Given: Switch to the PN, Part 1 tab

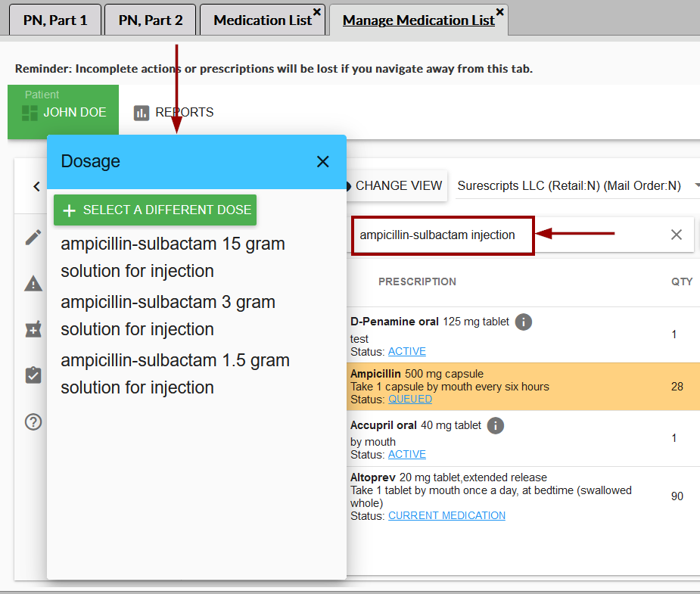Looking at the screenshot, I should [x=55, y=20].
